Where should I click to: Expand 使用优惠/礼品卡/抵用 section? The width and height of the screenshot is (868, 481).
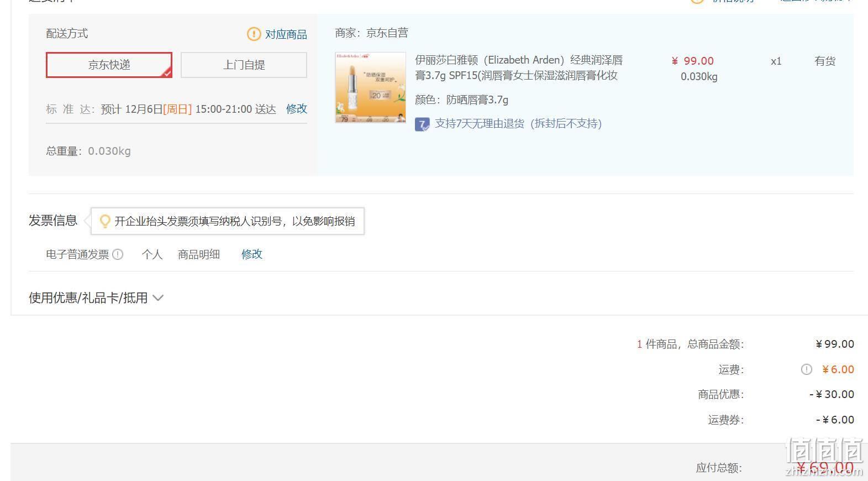(96, 298)
